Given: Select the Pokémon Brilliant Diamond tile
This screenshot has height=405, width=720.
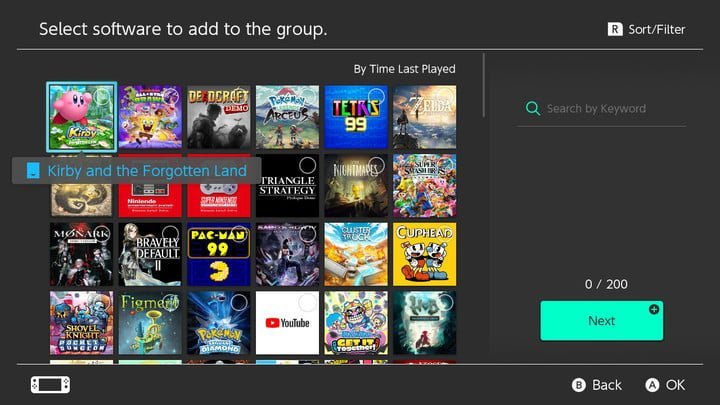Looking at the screenshot, I should [x=219, y=323].
